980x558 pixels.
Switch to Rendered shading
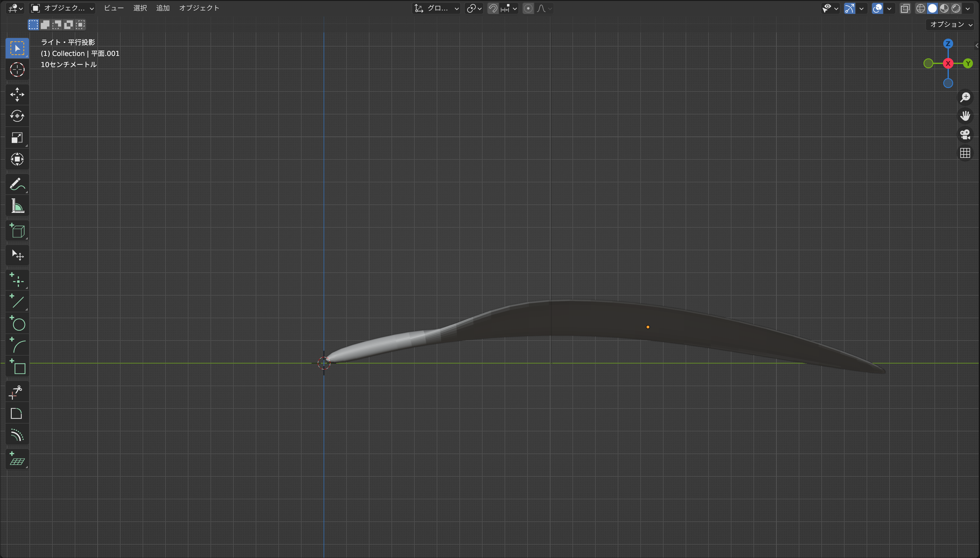coord(956,8)
